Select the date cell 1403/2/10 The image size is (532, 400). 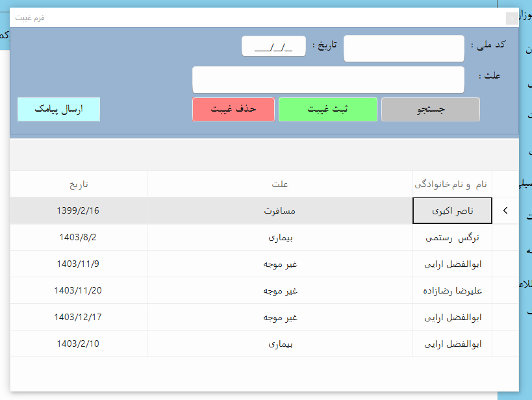79,344
